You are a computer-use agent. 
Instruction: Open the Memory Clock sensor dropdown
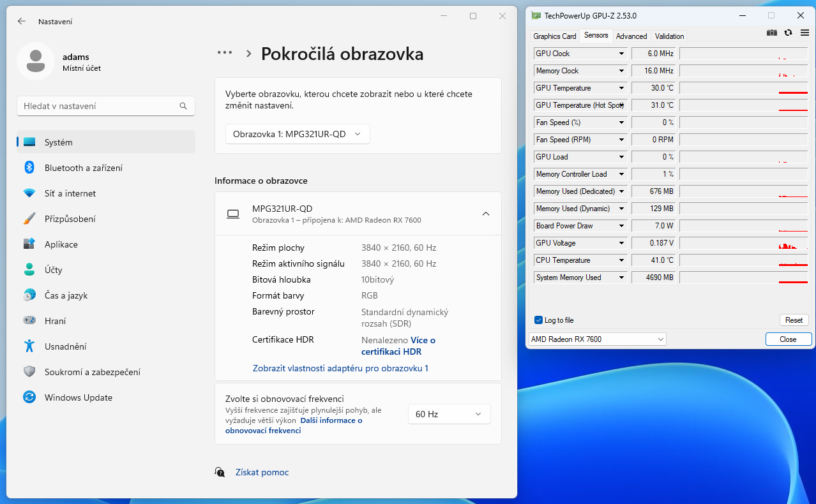(621, 71)
